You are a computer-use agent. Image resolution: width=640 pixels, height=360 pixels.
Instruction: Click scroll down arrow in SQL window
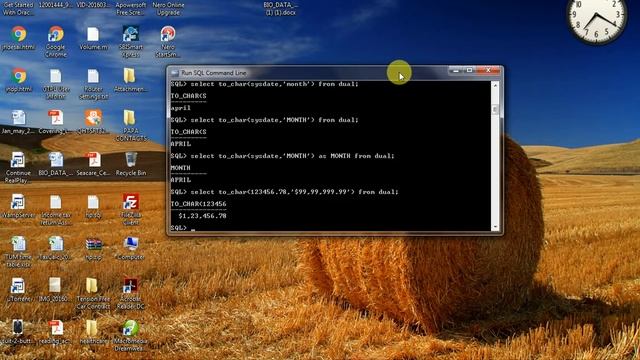pyautogui.click(x=495, y=227)
